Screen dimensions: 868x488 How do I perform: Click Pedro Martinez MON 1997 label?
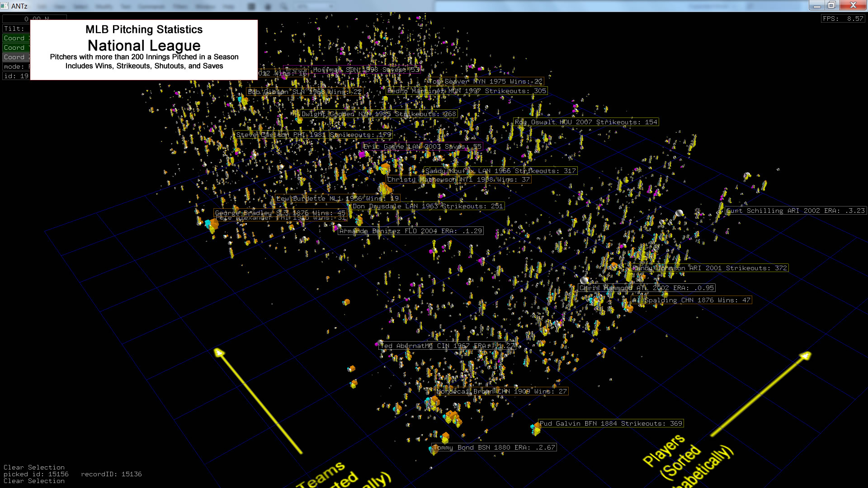466,91
